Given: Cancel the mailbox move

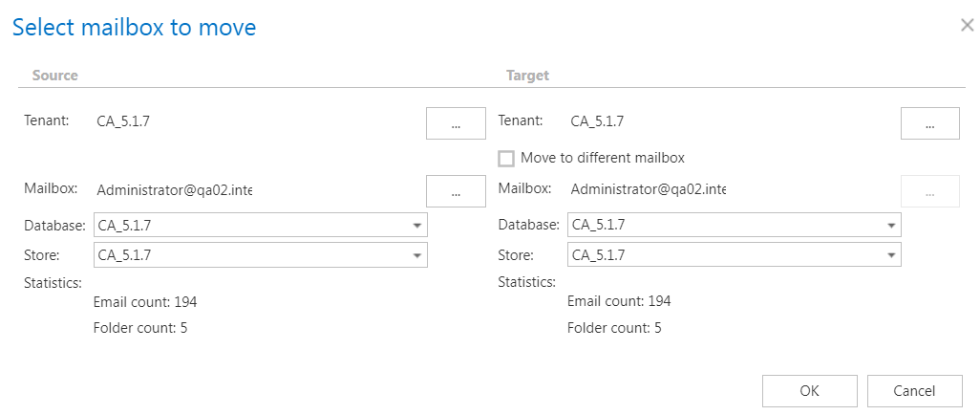Looking at the screenshot, I should [914, 390].
